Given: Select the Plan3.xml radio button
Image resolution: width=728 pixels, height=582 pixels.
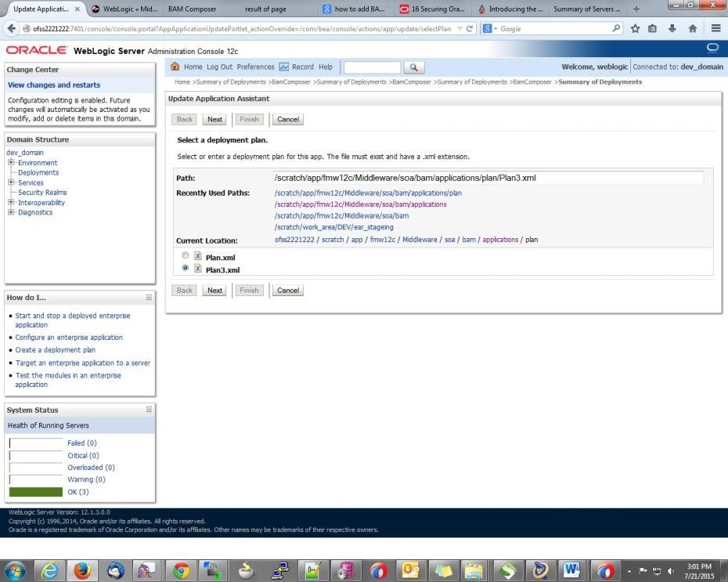Looking at the screenshot, I should [x=186, y=268].
